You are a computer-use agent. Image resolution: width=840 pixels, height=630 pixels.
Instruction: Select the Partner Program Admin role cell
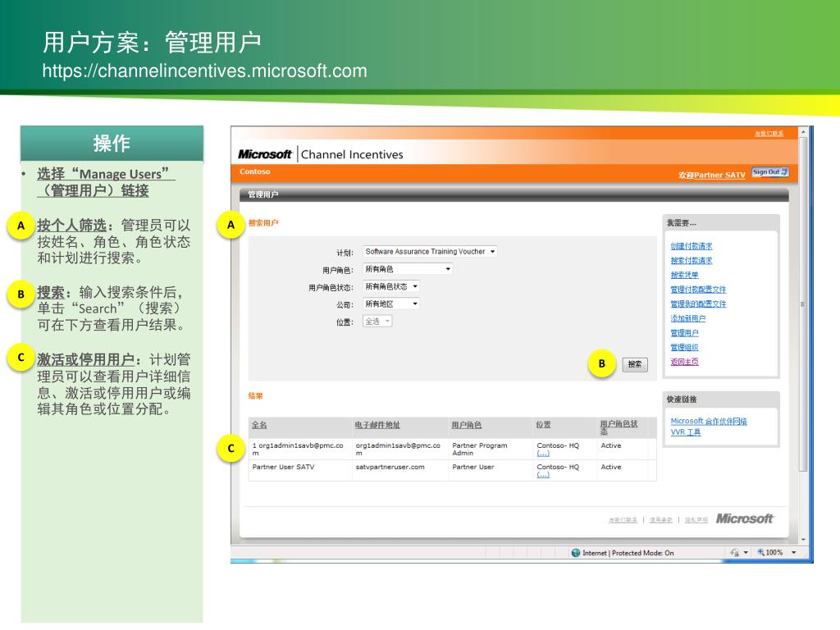tap(479, 449)
